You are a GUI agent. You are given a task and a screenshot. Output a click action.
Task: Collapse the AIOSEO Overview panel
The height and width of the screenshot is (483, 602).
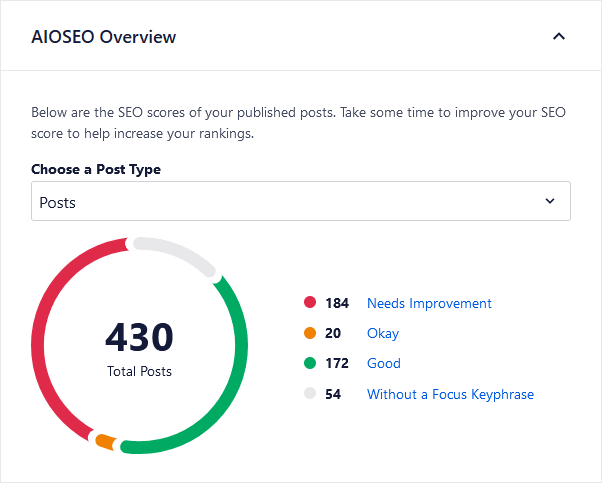[x=559, y=37]
